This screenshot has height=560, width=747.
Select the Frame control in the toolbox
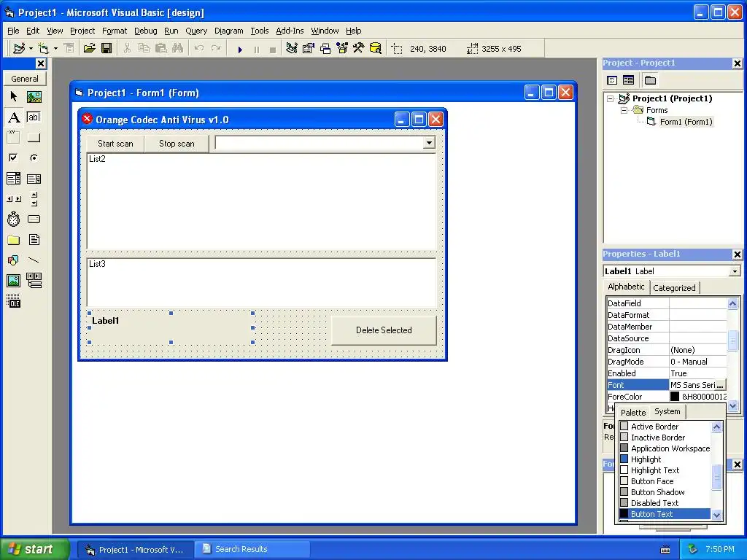coord(14,138)
